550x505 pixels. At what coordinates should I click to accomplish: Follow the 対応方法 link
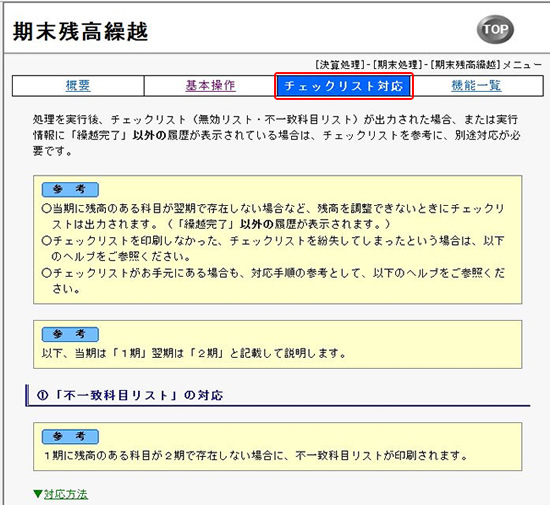(66, 494)
